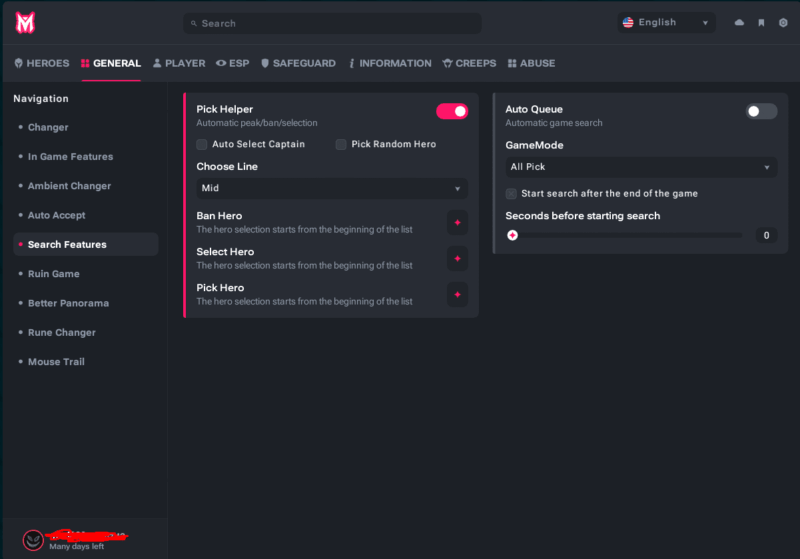This screenshot has width=800, height=559.
Task: Click the 'Select Hero' label
Action: click(x=225, y=251)
